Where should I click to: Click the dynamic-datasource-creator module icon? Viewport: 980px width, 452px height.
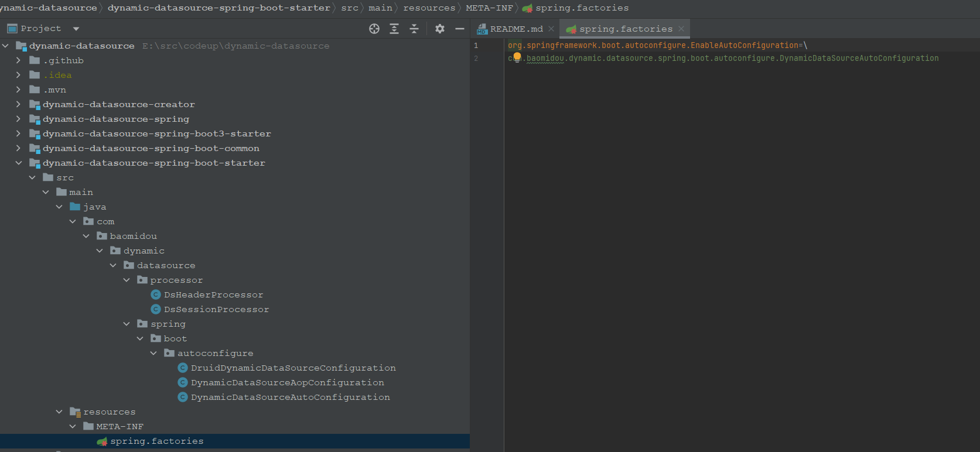coord(35,104)
